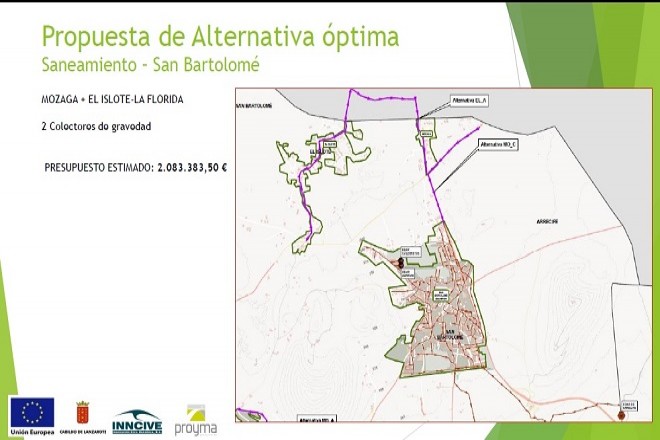Click the Cabildo de Lanzarote coat of arms
This screenshot has width=660, height=440.
[x=83, y=414]
